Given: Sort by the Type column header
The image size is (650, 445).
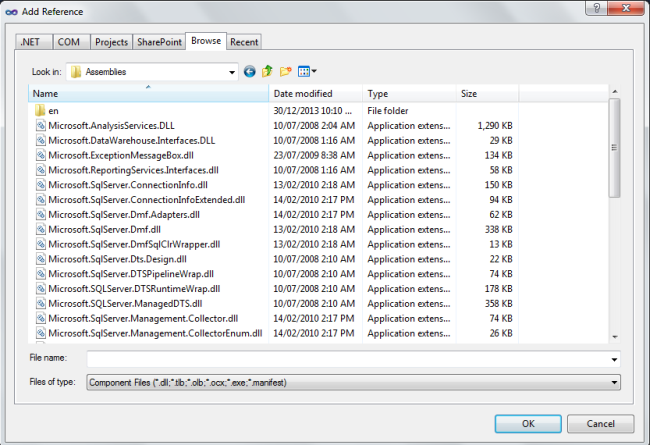Looking at the screenshot, I should [410, 93].
